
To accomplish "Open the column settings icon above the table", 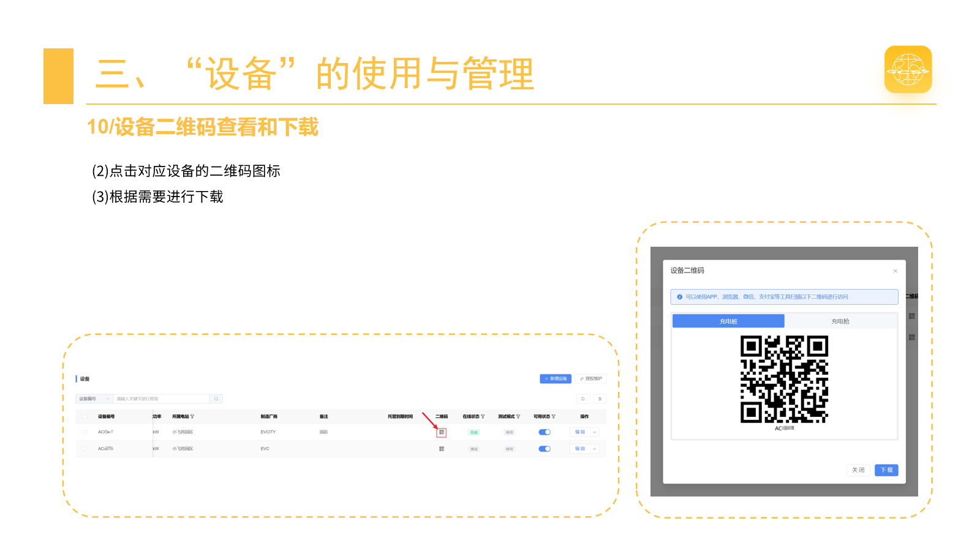I will pyautogui.click(x=600, y=399).
